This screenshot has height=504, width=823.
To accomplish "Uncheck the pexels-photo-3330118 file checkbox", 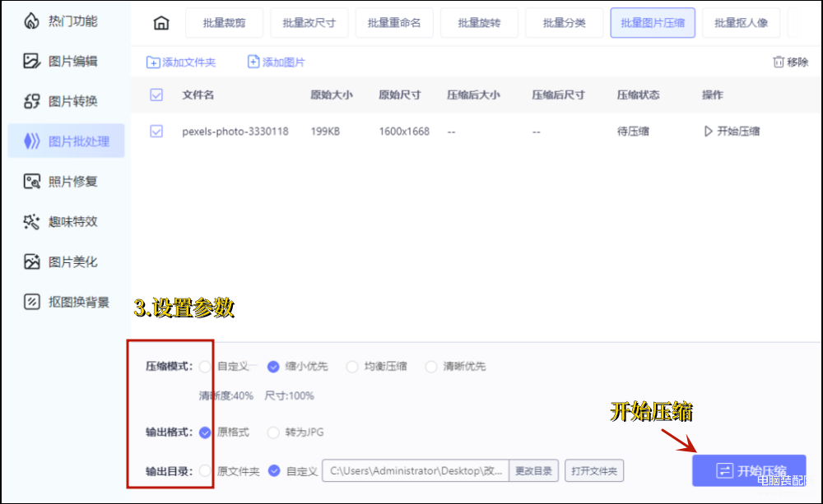I will coord(156,131).
